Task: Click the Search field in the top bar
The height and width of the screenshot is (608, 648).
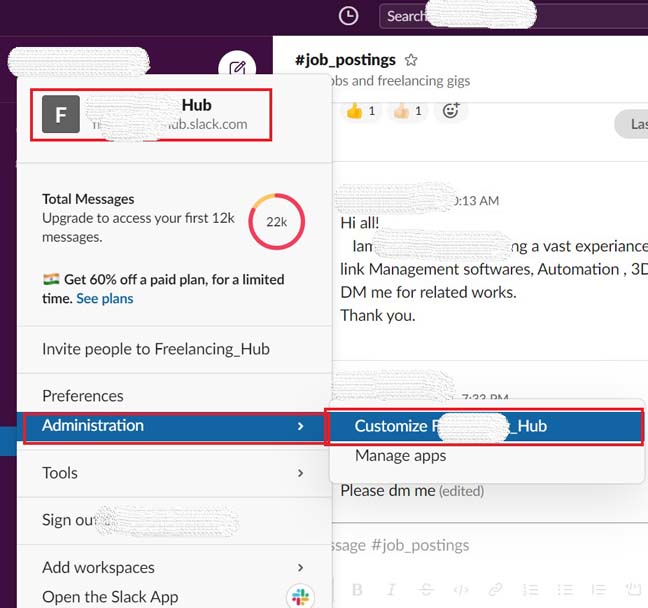Action: coord(513,17)
